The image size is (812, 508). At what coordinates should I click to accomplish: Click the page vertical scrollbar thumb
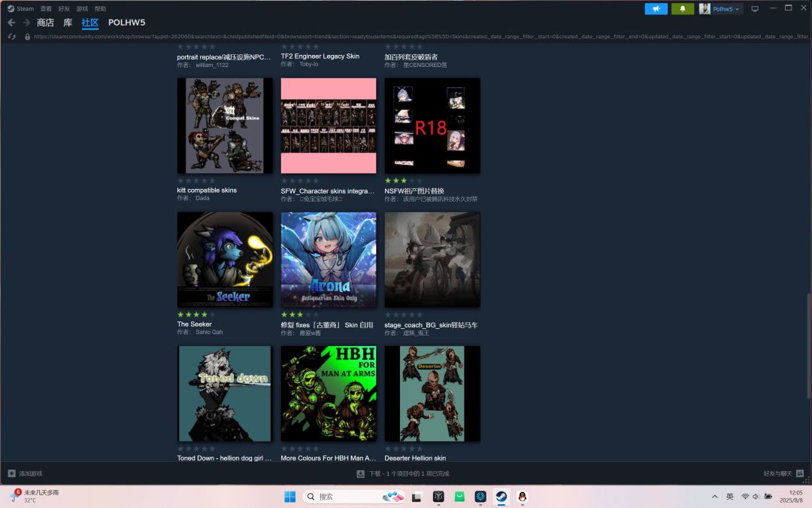[x=807, y=346]
